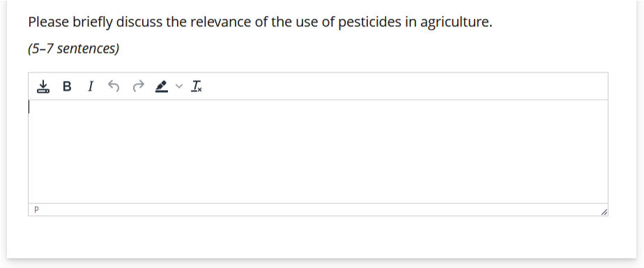Click the editor resize handle in corner
This screenshot has height=268, width=644.
(604, 212)
